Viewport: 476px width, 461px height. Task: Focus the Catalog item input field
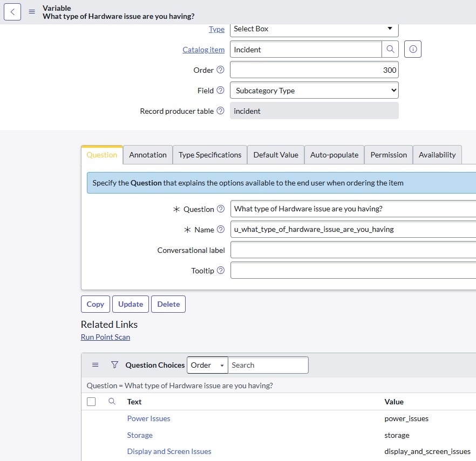point(305,50)
